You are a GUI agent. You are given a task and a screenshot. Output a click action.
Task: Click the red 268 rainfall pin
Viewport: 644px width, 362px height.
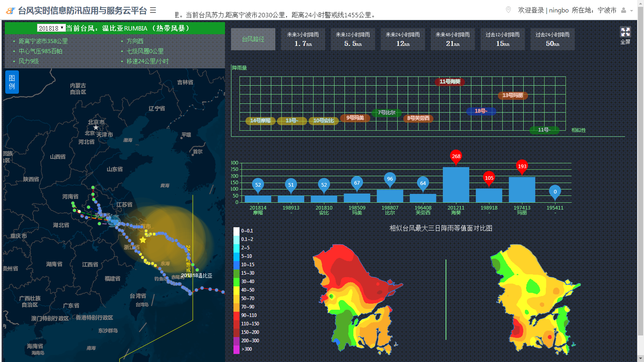point(456,156)
